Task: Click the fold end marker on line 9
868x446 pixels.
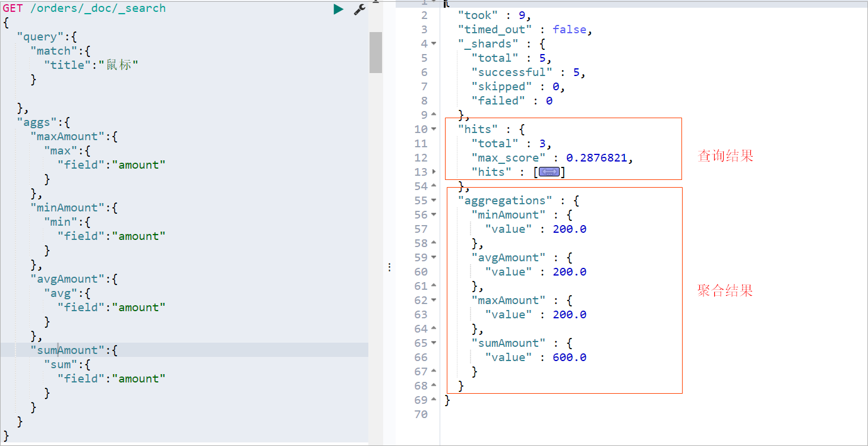Action: point(434,115)
